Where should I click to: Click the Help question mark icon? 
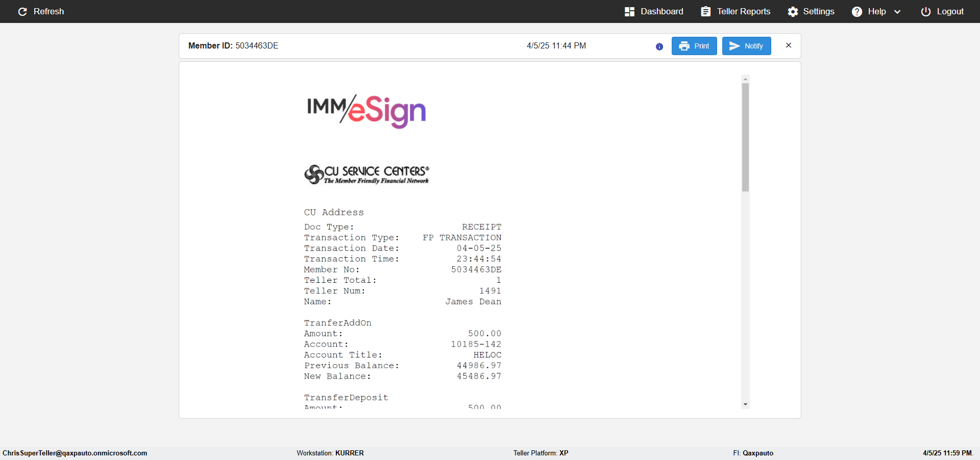tap(857, 12)
